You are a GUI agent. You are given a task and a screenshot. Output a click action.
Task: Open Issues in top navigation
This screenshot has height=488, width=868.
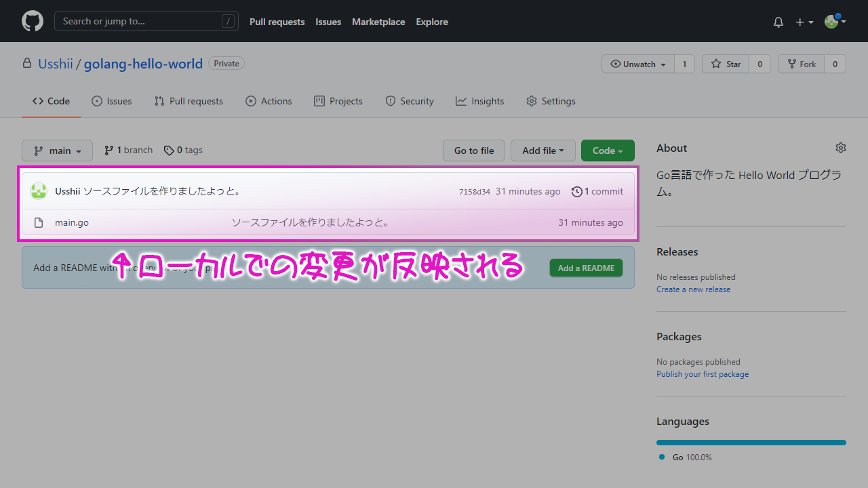(328, 22)
